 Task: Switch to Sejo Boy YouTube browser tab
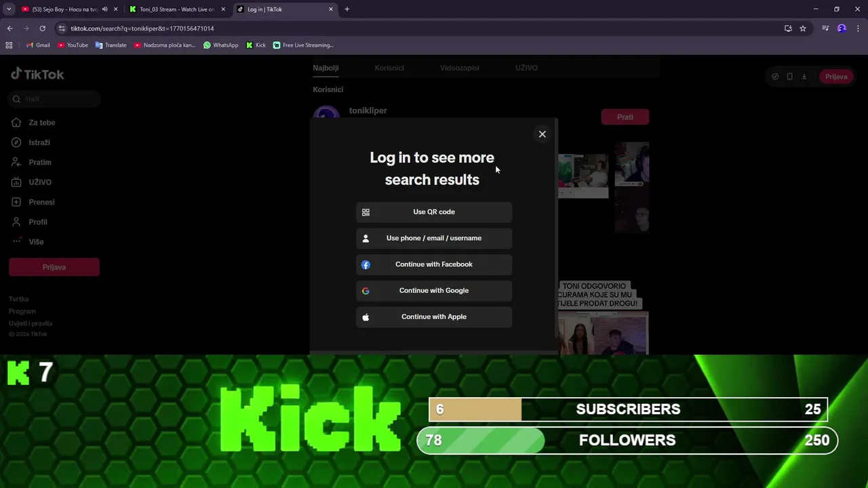pos(65,9)
